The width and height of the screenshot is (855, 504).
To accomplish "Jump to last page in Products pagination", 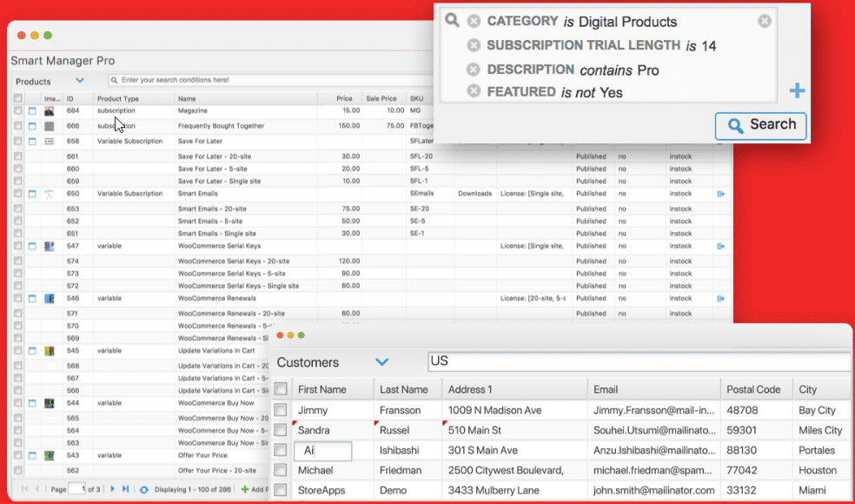I will pos(125,488).
